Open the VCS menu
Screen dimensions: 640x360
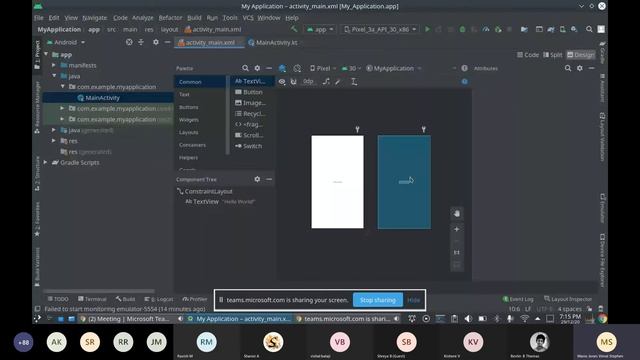click(x=248, y=18)
